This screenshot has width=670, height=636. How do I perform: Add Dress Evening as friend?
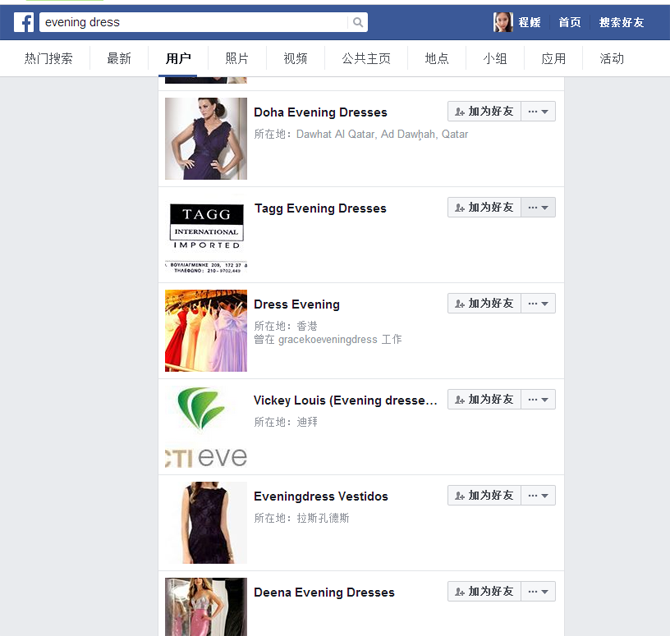point(484,303)
